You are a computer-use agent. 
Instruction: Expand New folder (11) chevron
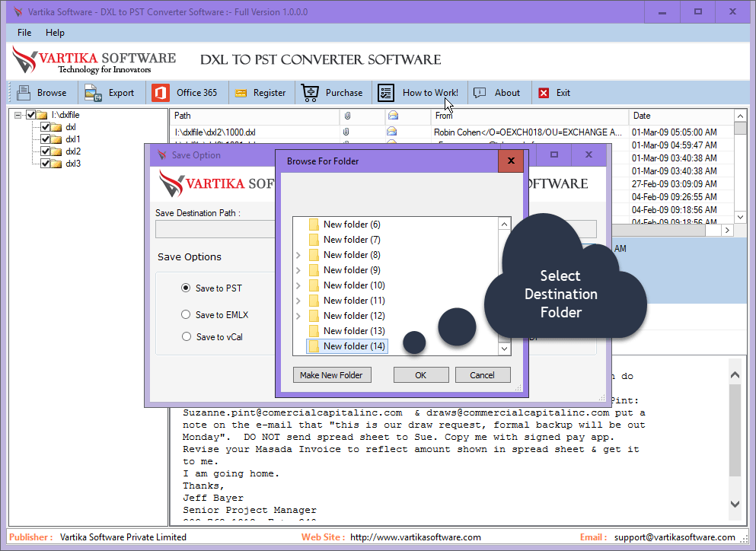[298, 301]
